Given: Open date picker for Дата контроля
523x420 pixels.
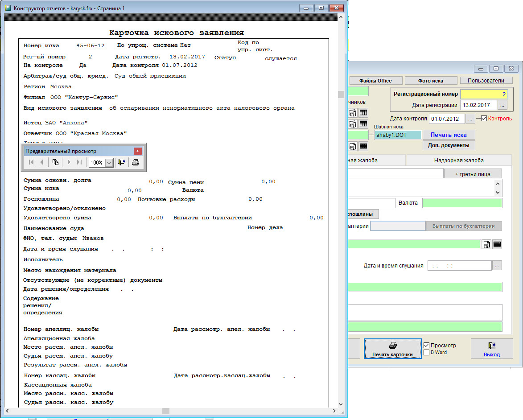Looking at the screenshot, I should coord(470,119).
